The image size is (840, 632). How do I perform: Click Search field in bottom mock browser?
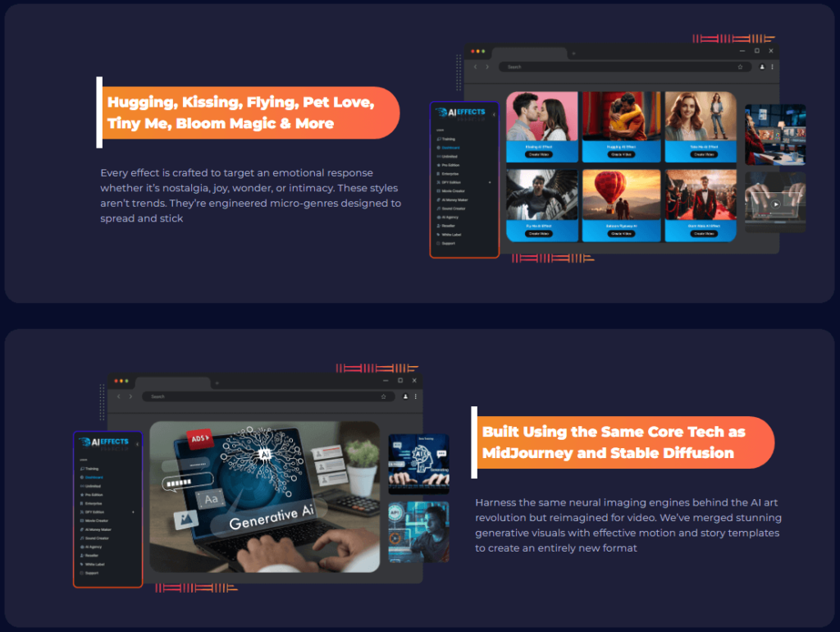(268, 396)
